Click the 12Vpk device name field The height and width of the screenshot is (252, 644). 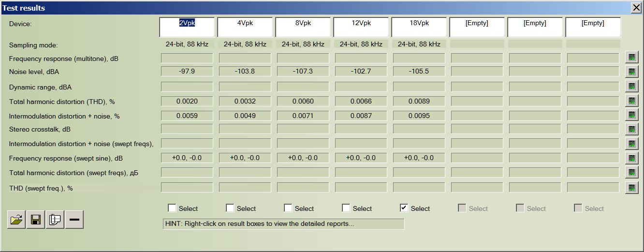[x=361, y=27]
